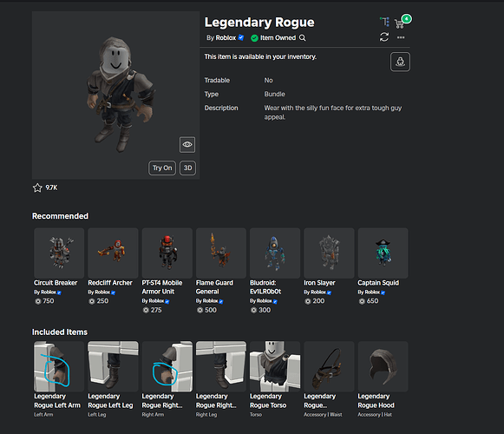
Task: Open Bludroid: EvILR0b0t thumbnail
Action: (x=275, y=253)
